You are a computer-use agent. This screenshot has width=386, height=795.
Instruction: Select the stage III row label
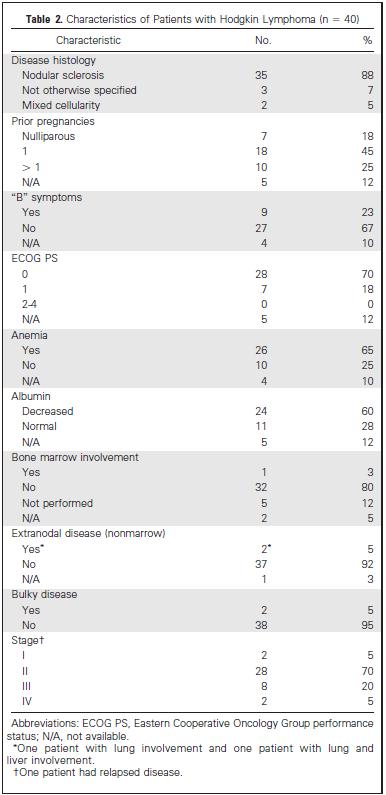tap(26, 686)
